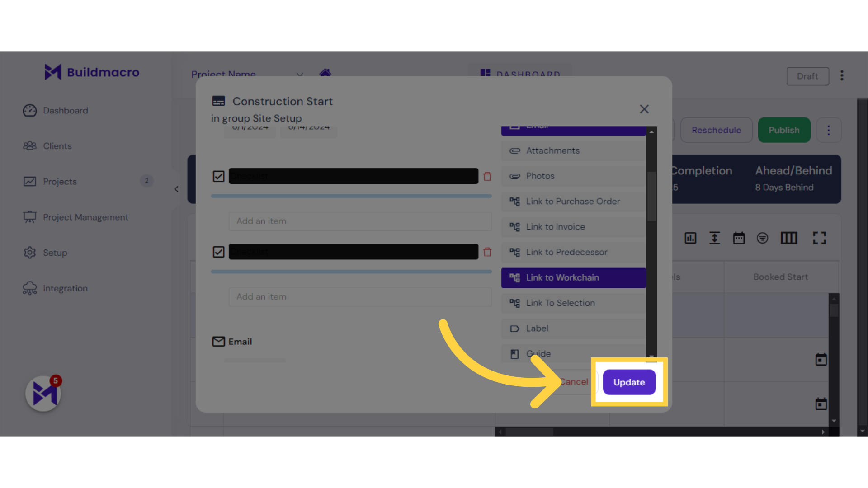Click the Cancel button

[574, 382]
